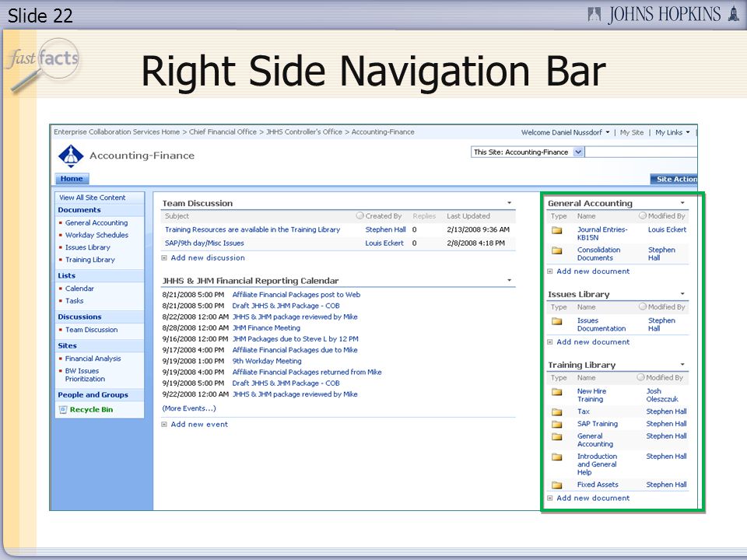Open Team Discussion in left navigation
Viewport: 747px width, 560px height.
coord(92,330)
